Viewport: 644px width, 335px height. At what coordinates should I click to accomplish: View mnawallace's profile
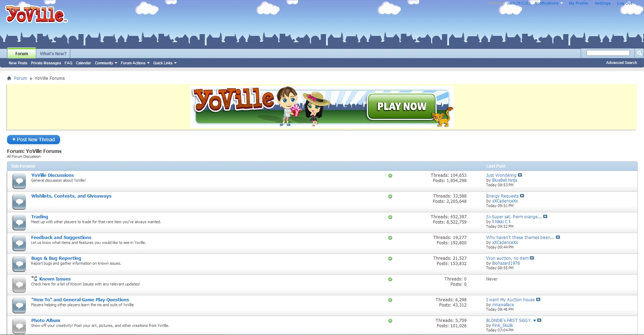(503, 305)
